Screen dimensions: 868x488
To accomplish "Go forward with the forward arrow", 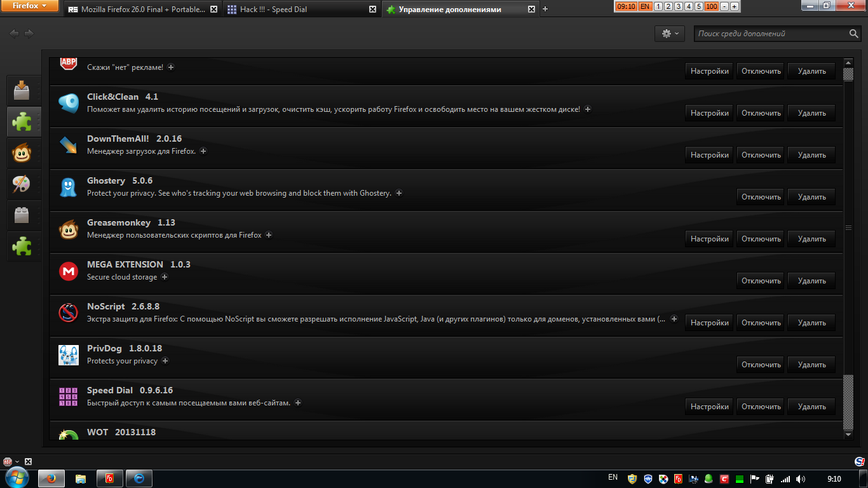I will point(29,34).
